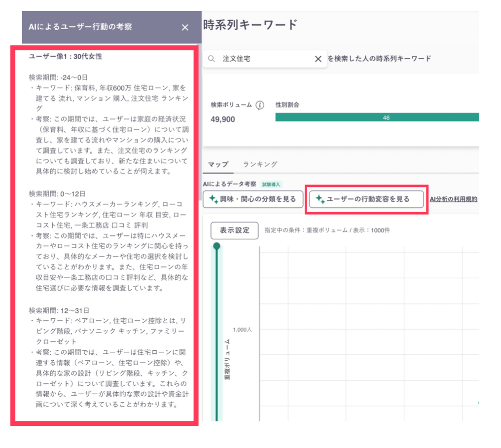Image resolution: width=501 pixels, height=448 pixels.
Task: Switch to the ランキング tab
Action: point(260,164)
